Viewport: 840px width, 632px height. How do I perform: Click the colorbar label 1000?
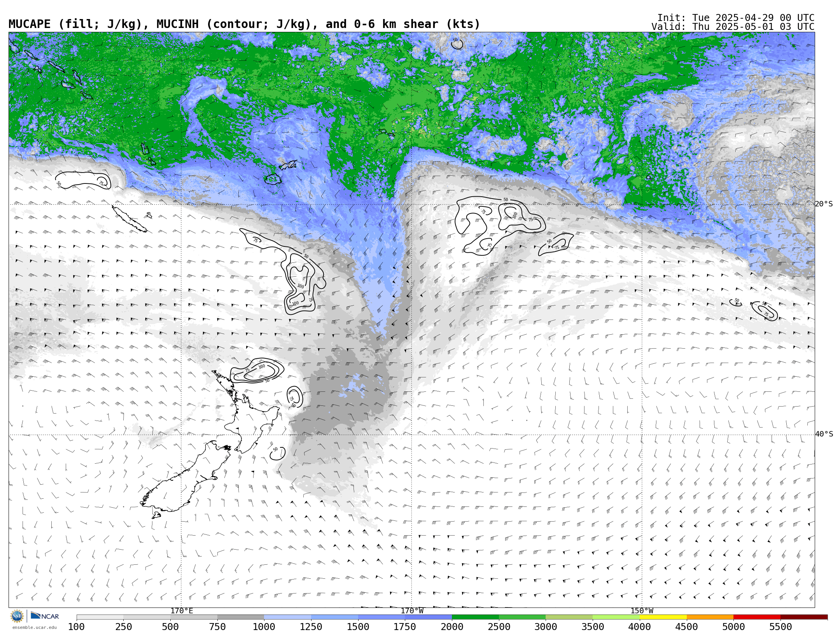click(x=264, y=627)
